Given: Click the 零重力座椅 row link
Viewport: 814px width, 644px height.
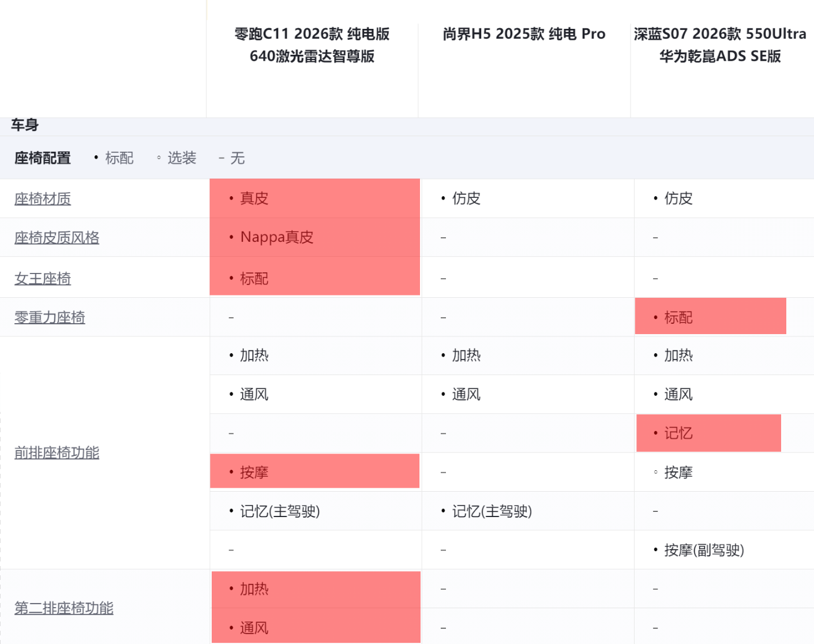Looking at the screenshot, I should coord(50,317).
